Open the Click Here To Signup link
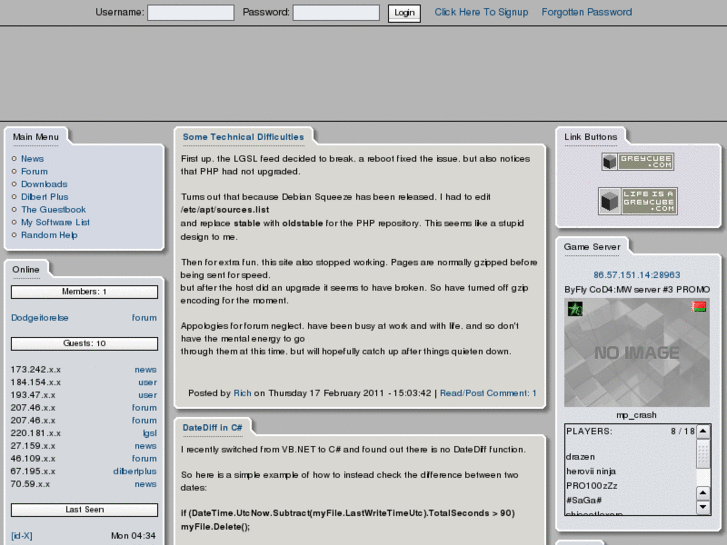The image size is (727, 545). click(x=481, y=12)
